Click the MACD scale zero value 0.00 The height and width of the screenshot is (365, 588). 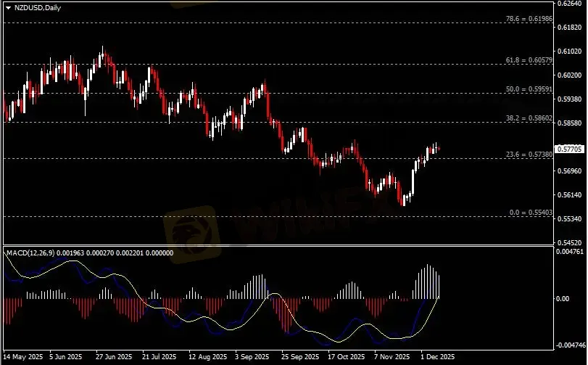click(x=563, y=298)
